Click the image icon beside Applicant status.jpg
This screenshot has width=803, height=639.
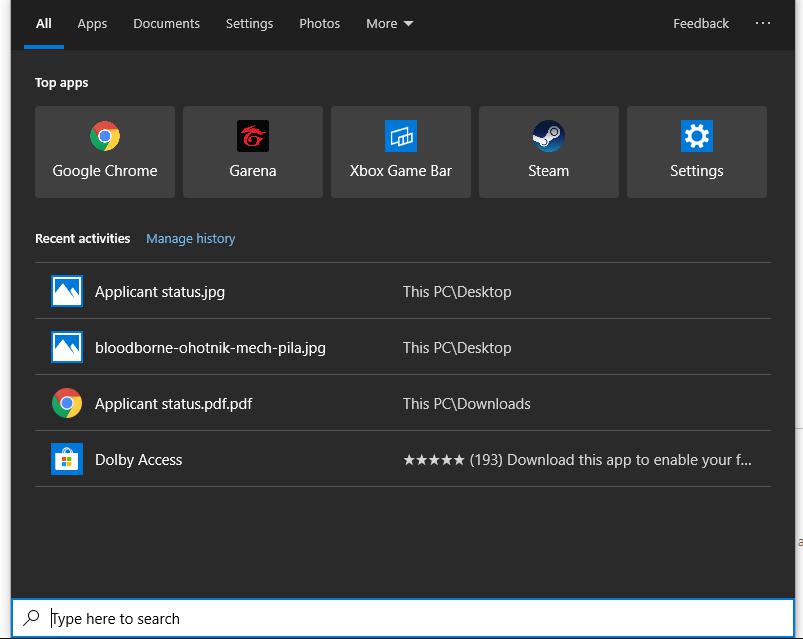pos(66,291)
